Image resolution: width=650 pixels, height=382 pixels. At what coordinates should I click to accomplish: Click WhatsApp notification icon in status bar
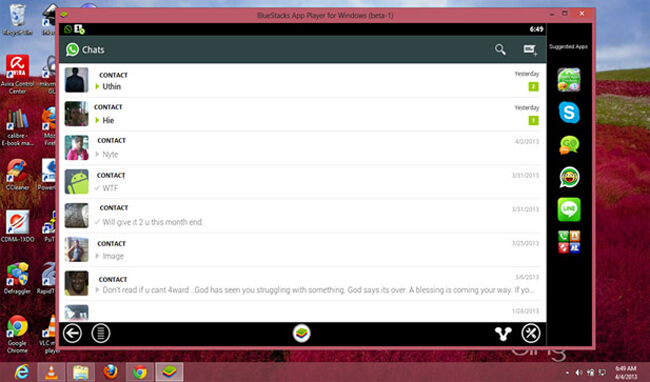[x=68, y=29]
